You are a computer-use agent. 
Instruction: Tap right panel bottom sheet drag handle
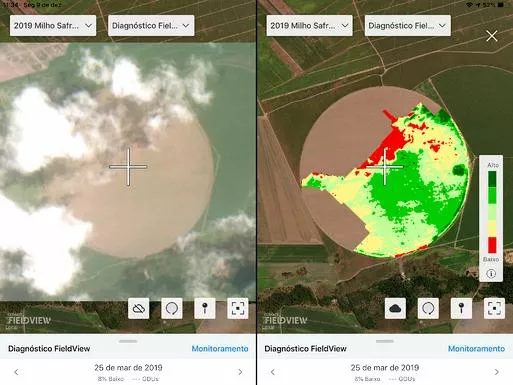[x=384, y=341]
